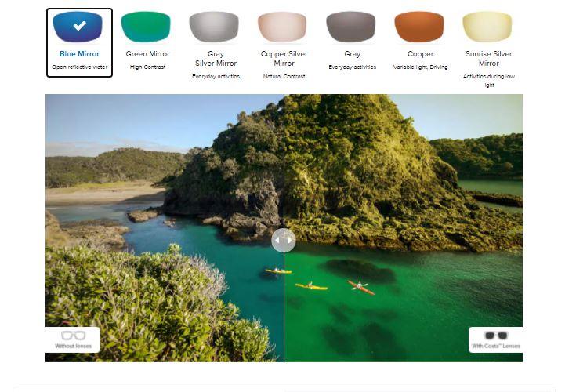The width and height of the screenshot is (576, 392).
Task: Pick the Sunrise Silver Mirror lens icon
Action: [487, 27]
